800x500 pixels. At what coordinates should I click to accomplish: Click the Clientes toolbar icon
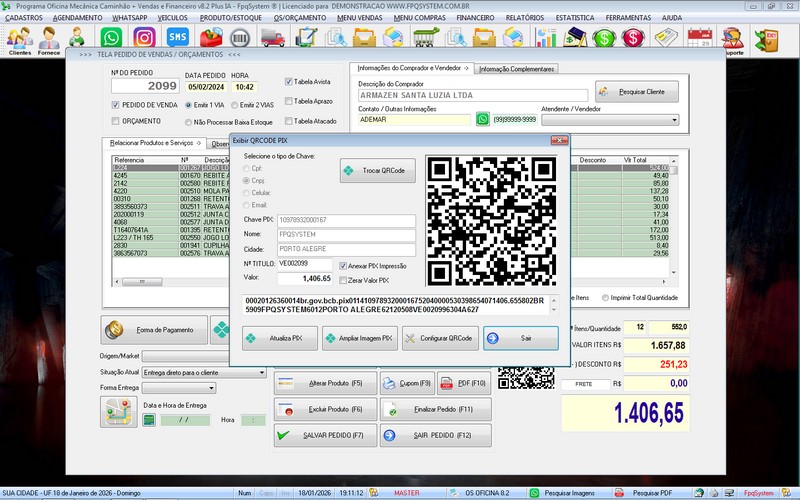tap(19, 40)
